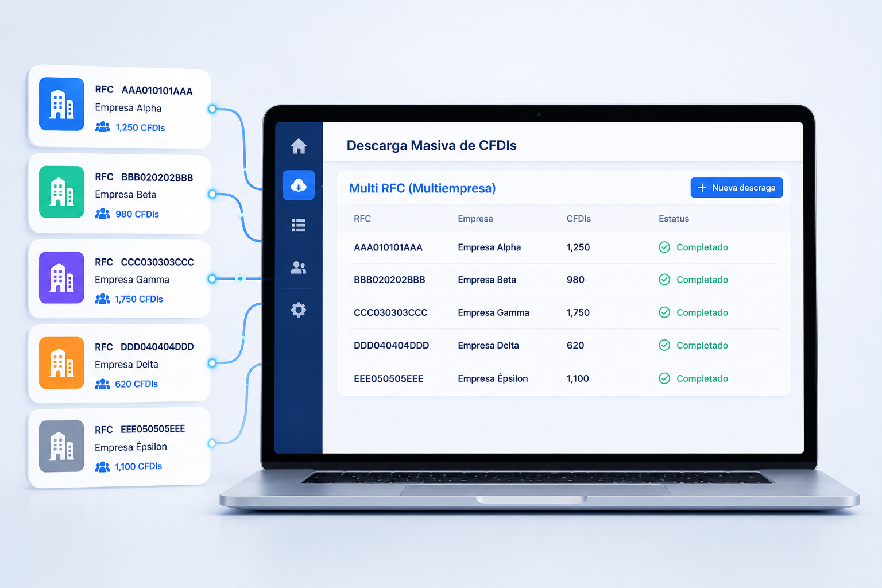Open the users icon in the sidebar
Viewport: 882px width, 588px height.
click(x=299, y=268)
